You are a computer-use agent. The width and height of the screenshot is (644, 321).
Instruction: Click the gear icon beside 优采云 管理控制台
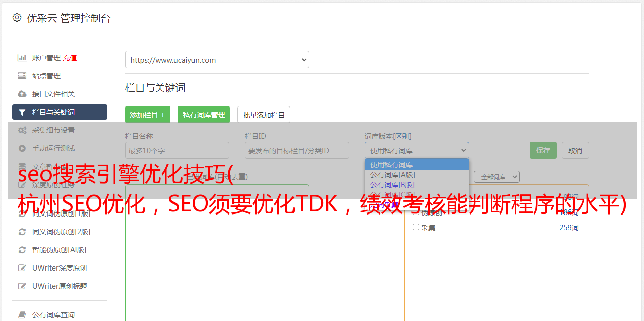pos(17,18)
